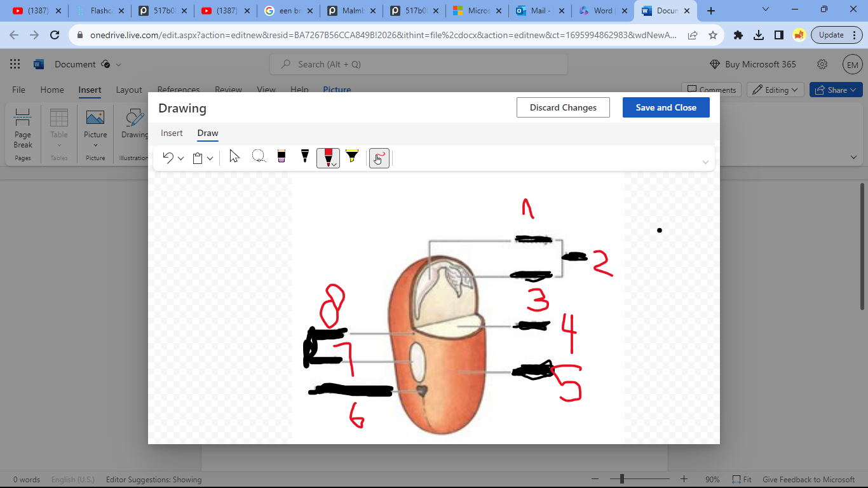Open the tab search chevron
Viewport: 868px width, 488px height.
pos(765,10)
